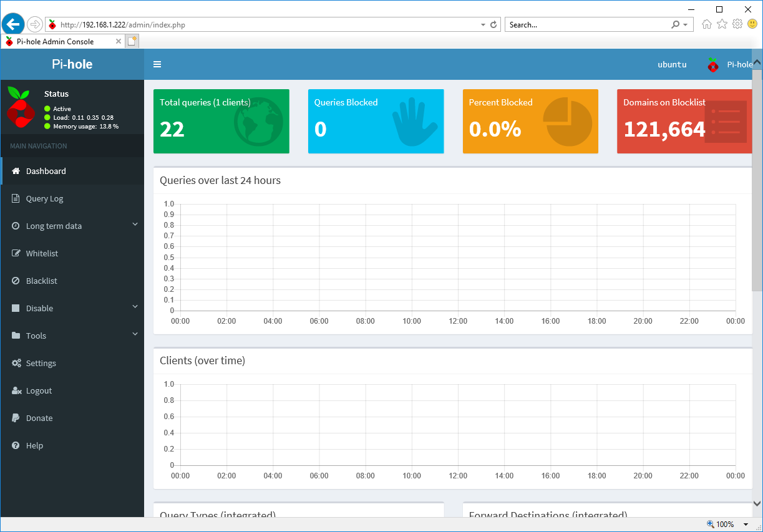
Task: Click the Favorites star icon
Action: coord(722,24)
